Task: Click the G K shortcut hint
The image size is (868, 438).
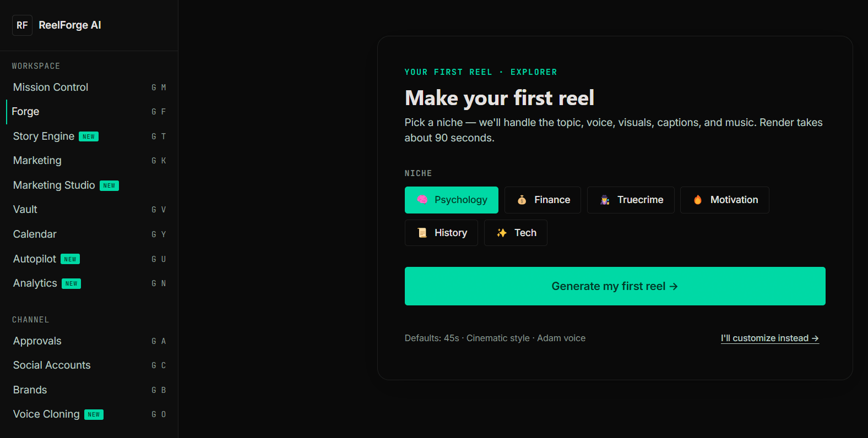Action: (x=159, y=161)
